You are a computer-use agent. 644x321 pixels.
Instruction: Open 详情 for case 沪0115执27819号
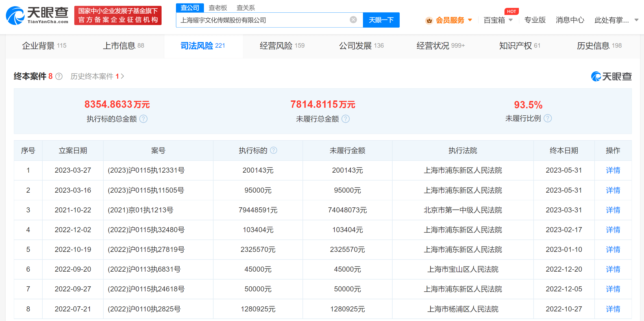point(613,250)
